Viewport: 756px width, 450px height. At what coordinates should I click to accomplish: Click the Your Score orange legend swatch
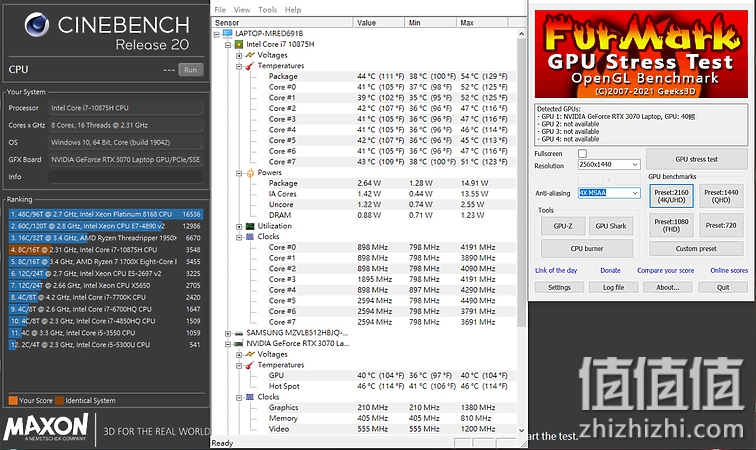tap(13, 400)
